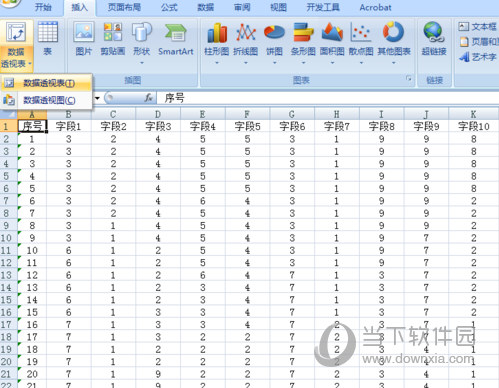Insert a Hyperlink (超链接)

(434, 38)
